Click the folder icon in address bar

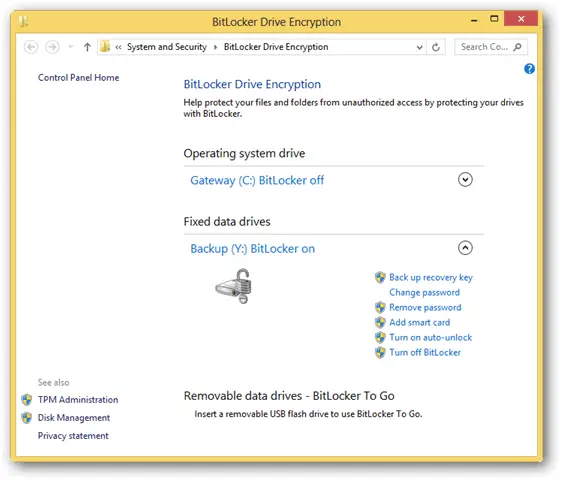point(105,46)
